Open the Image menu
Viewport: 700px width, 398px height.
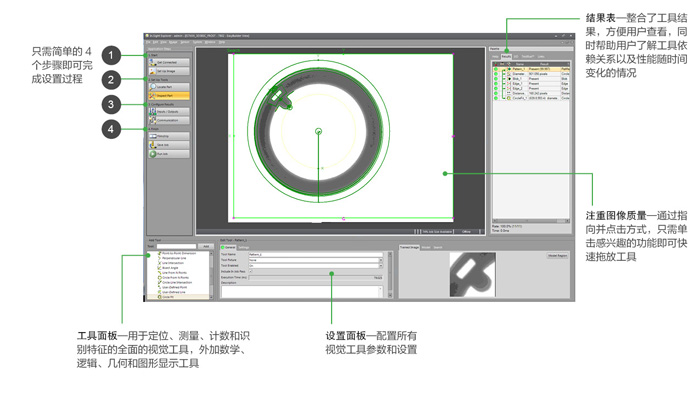173,42
